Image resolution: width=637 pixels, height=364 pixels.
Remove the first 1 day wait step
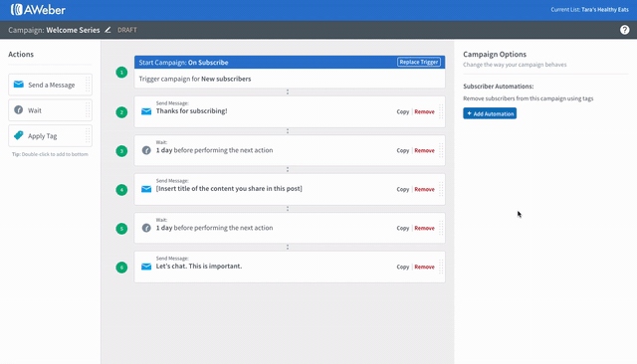pyautogui.click(x=425, y=150)
